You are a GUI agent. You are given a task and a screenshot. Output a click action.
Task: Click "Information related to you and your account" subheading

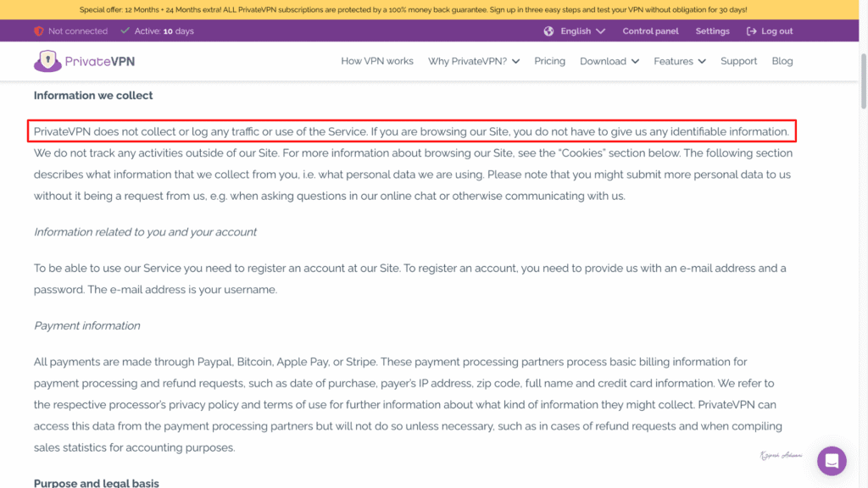(145, 232)
